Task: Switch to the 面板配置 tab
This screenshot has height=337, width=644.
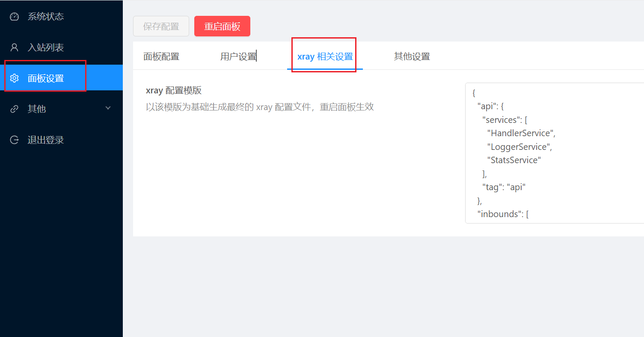Action: pyautogui.click(x=161, y=57)
